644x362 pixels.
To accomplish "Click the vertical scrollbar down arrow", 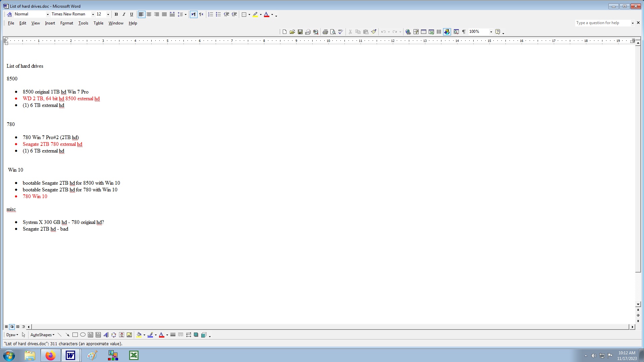I will point(638,304).
